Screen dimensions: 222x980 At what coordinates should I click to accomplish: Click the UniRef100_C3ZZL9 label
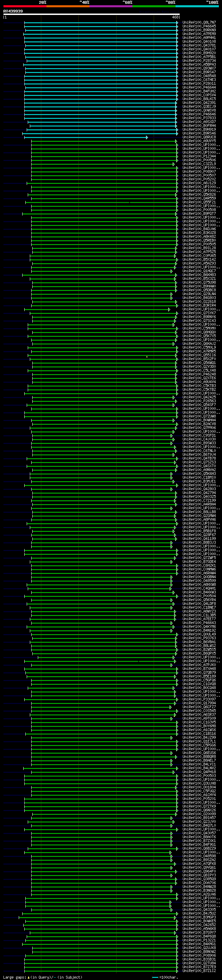(x=199, y=164)
